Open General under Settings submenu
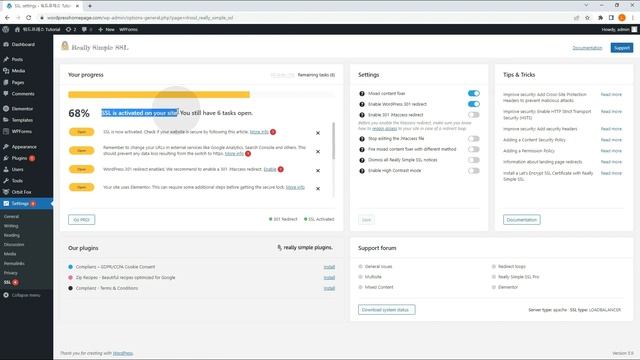This screenshot has height=360, width=640. click(11, 217)
